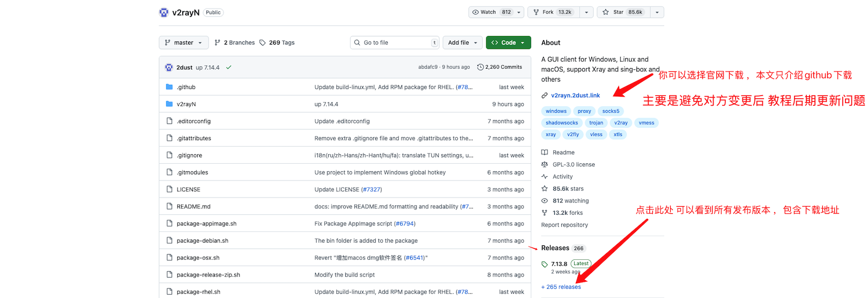Screen dimensions: 868x298
Task: Open the 269 Tags page
Action: coord(277,42)
